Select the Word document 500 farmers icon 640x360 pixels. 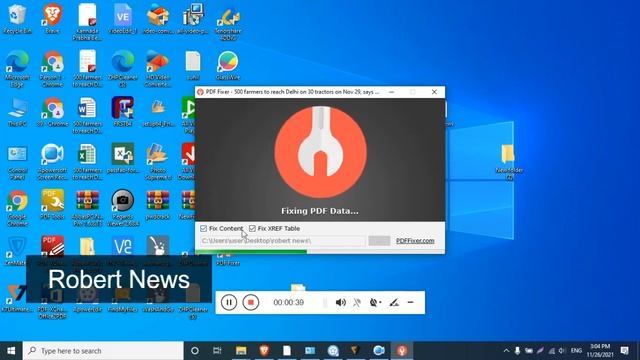point(87,115)
